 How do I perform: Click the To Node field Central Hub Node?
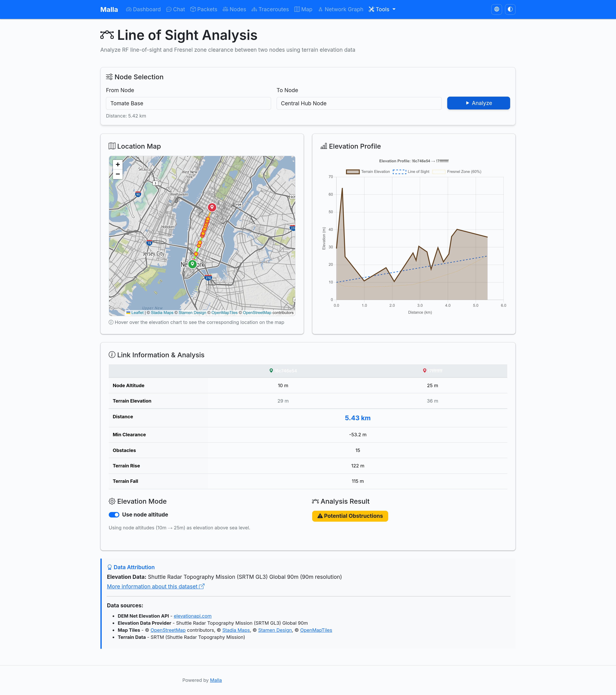click(359, 103)
